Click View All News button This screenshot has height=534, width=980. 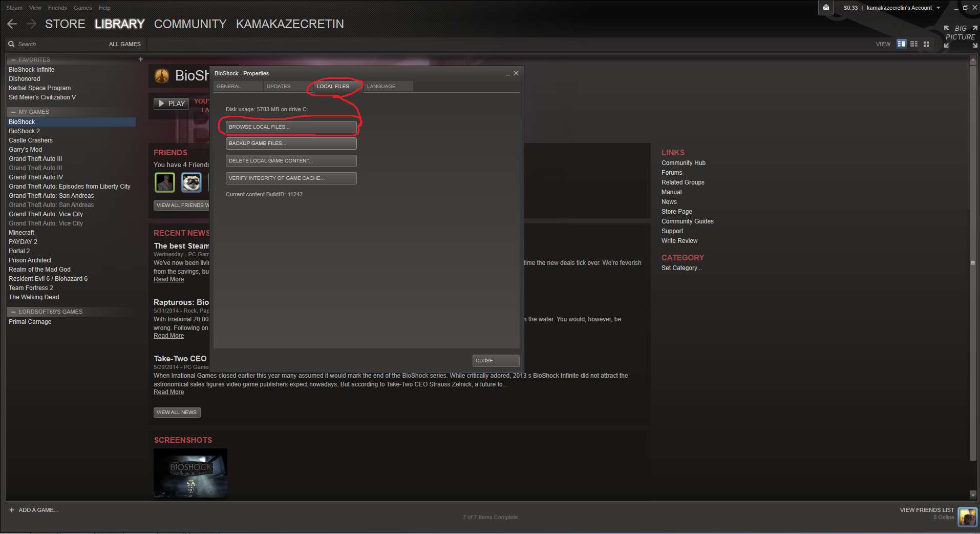coord(177,413)
